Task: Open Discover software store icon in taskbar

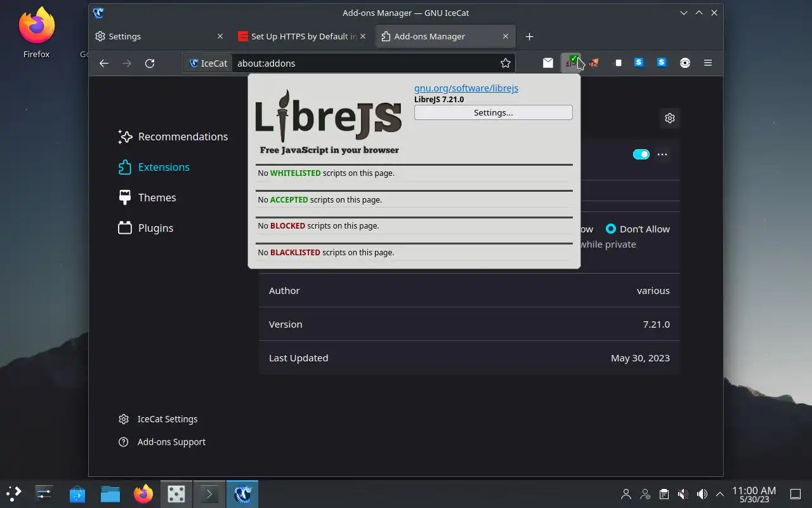Action: pyautogui.click(x=77, y=493)
